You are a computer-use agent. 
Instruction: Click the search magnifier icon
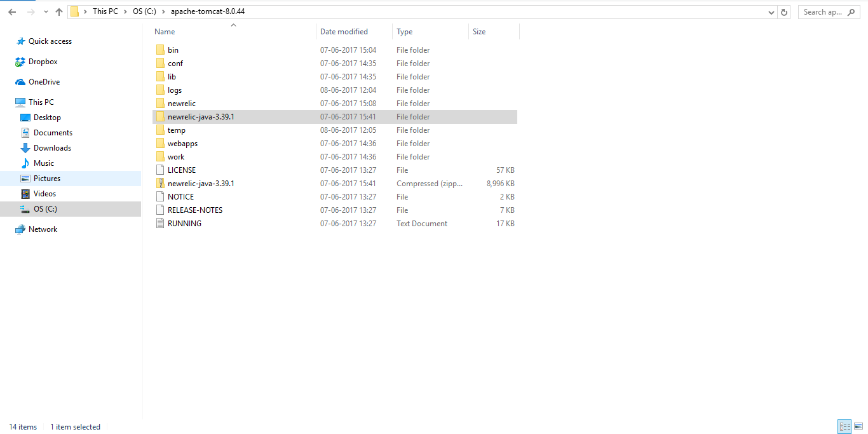click(853, 12)
